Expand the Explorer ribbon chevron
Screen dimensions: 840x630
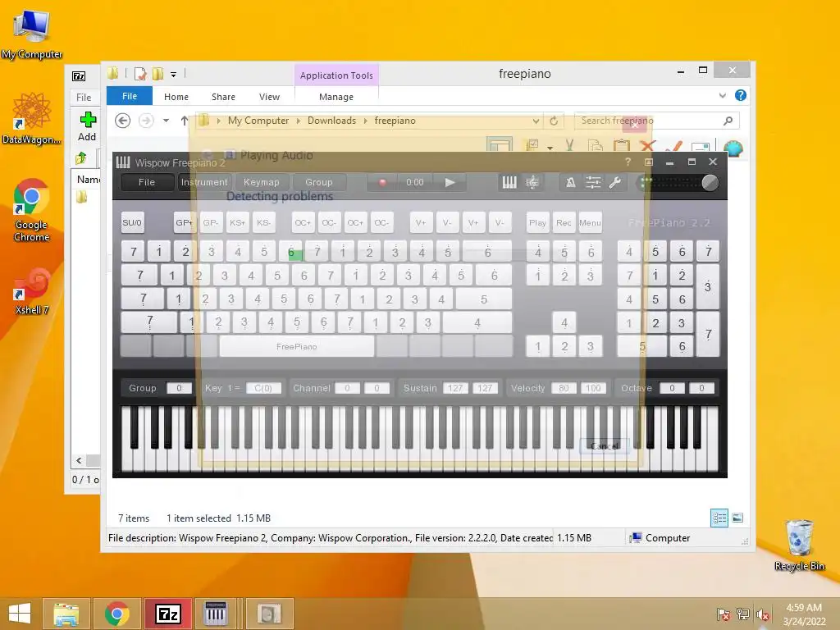pyautogui.click(x=722, y=95)
